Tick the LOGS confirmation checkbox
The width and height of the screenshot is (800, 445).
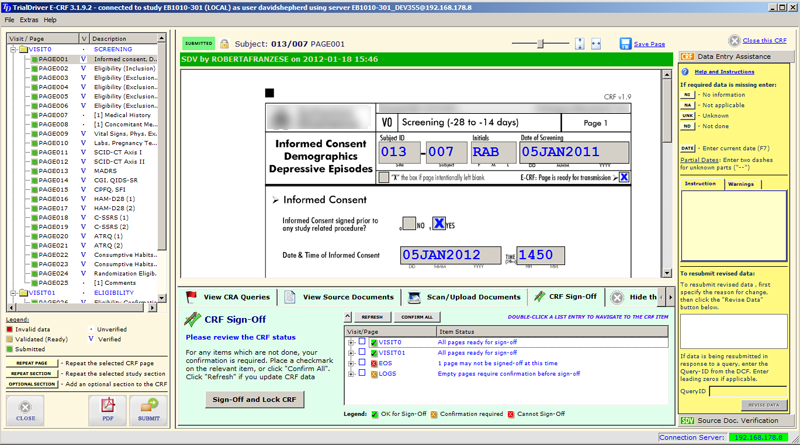point(362,373)
